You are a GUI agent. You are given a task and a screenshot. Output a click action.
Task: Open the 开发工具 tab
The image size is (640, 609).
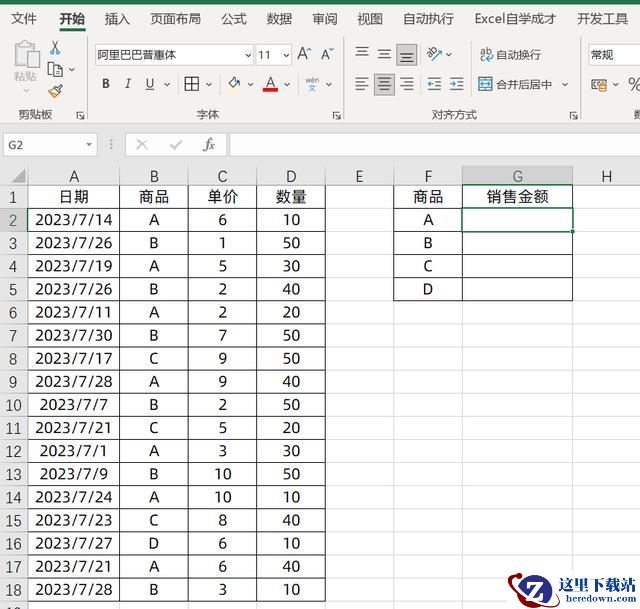point(602,19)
